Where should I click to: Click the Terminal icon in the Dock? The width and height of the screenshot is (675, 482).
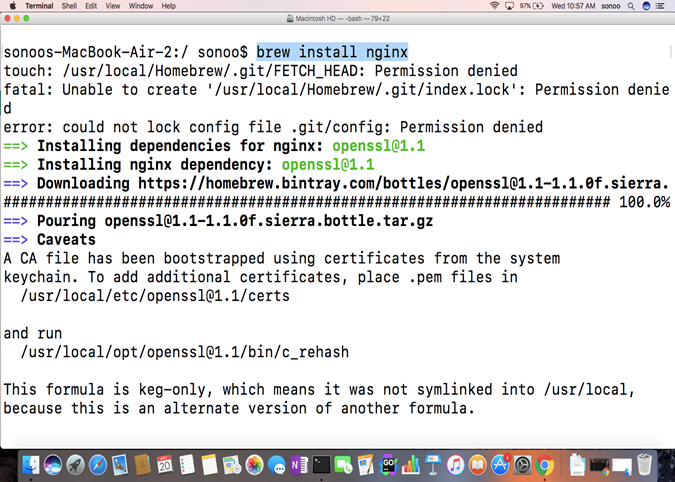(x=321, y=465)
